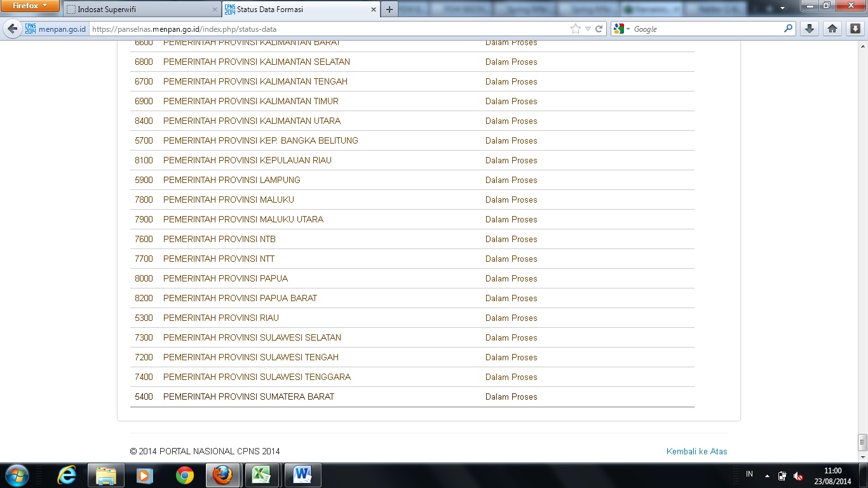Expand the URL history dropdown arrow
Viewport: 868px width, 488px height.
point(588,29)
